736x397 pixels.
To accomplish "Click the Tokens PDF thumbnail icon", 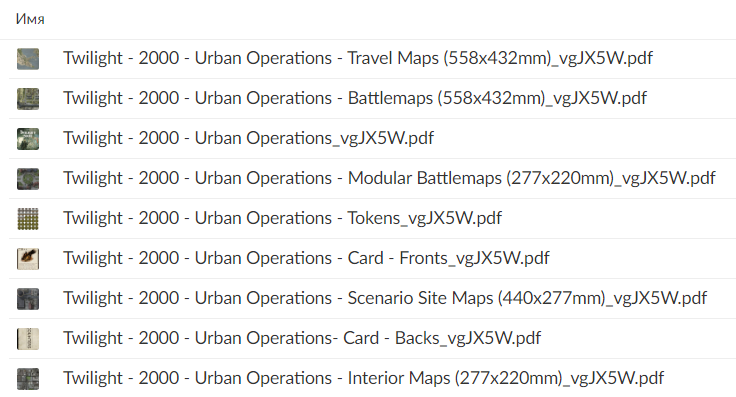I will click(x=28, y=219).
